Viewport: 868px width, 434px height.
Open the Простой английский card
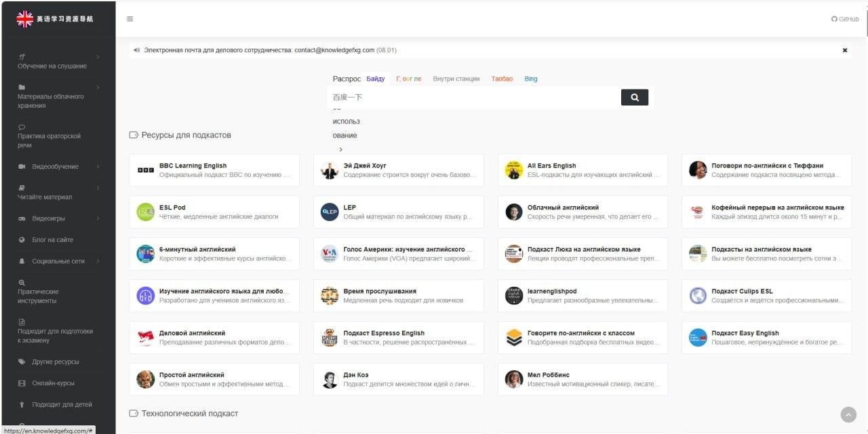click(x=214, y=379)
